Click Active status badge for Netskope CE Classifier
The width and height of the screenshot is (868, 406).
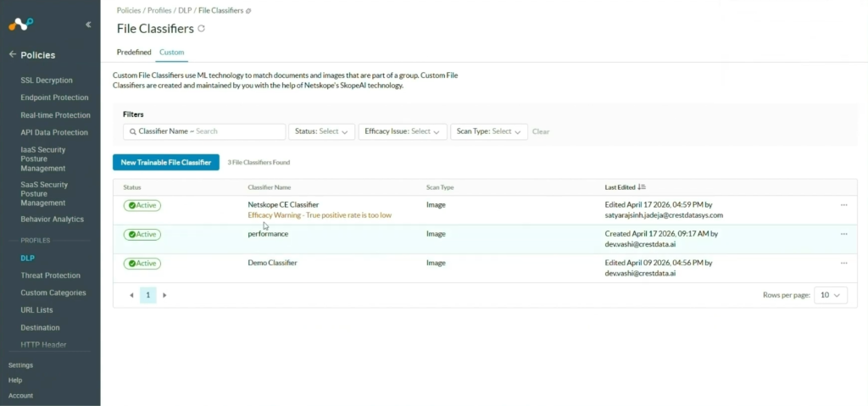tap(142, 205)
